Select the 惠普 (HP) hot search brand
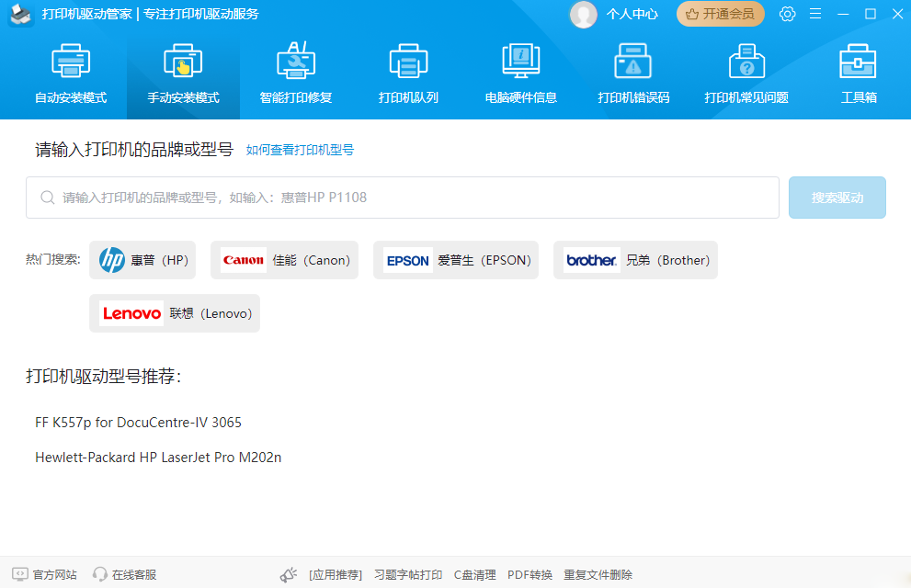 pyautogui.click(x=142, y=260)
